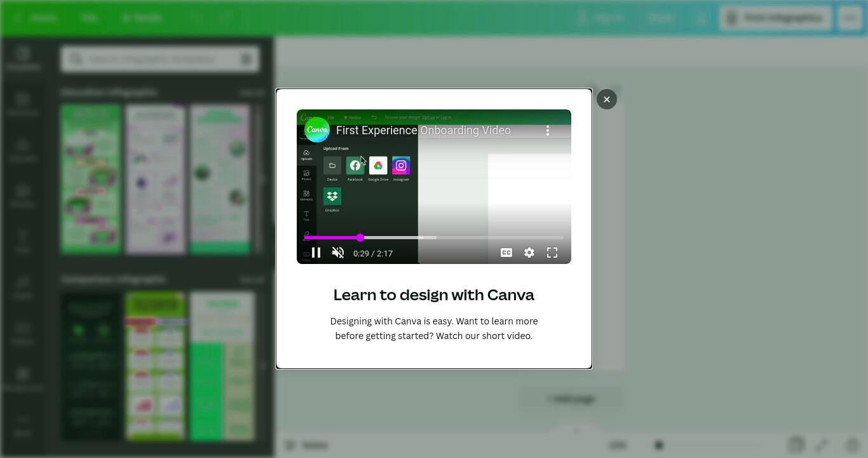The height and width of the screenshot is (458, 868).
Task: Close the Learn to design dialog
Action: click(607, 99)
